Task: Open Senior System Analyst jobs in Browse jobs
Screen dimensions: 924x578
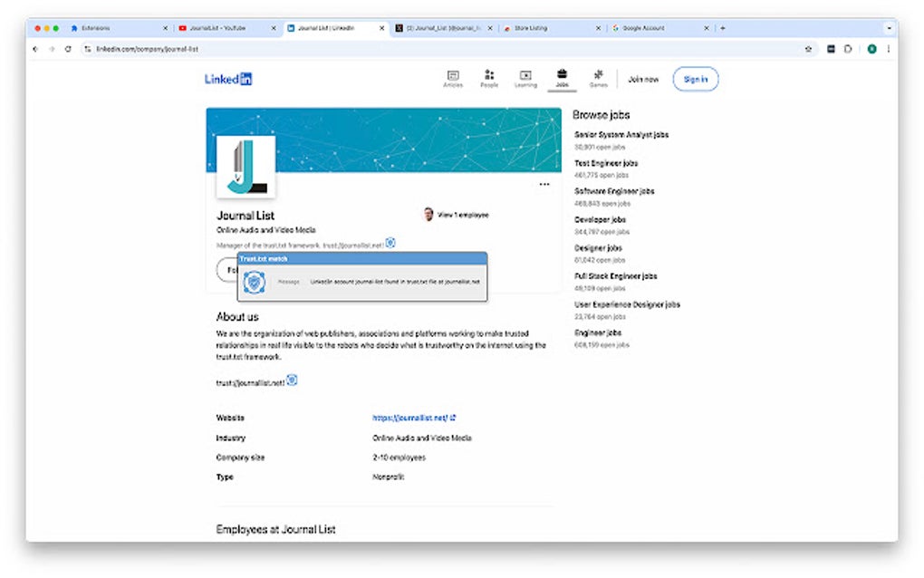Action: (x=621, y=133)
